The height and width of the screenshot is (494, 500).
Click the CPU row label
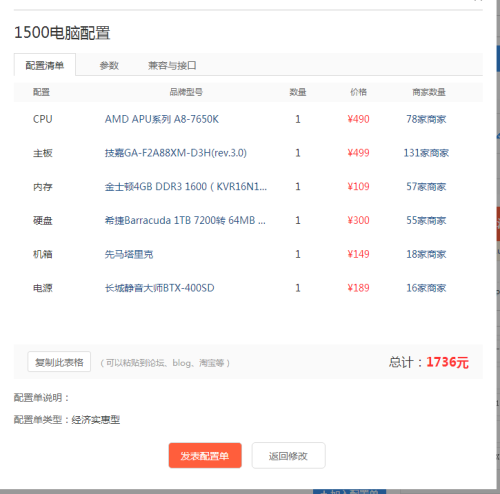coord(43,119)
